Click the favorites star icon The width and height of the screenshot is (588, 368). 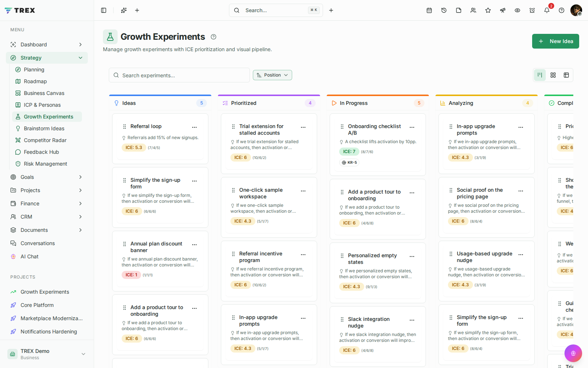[488, 10]
